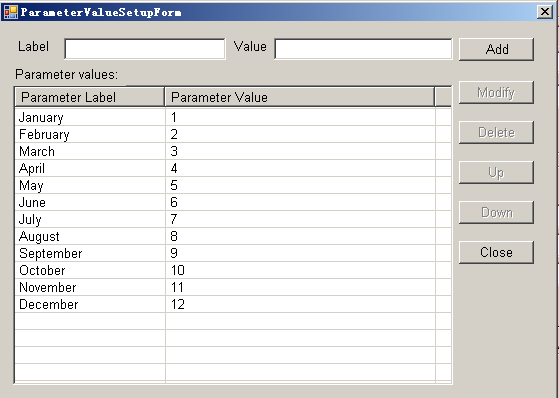559x398 pixels.
Task: Click parameter value cell 7
Action: click(x=300, y=219)
